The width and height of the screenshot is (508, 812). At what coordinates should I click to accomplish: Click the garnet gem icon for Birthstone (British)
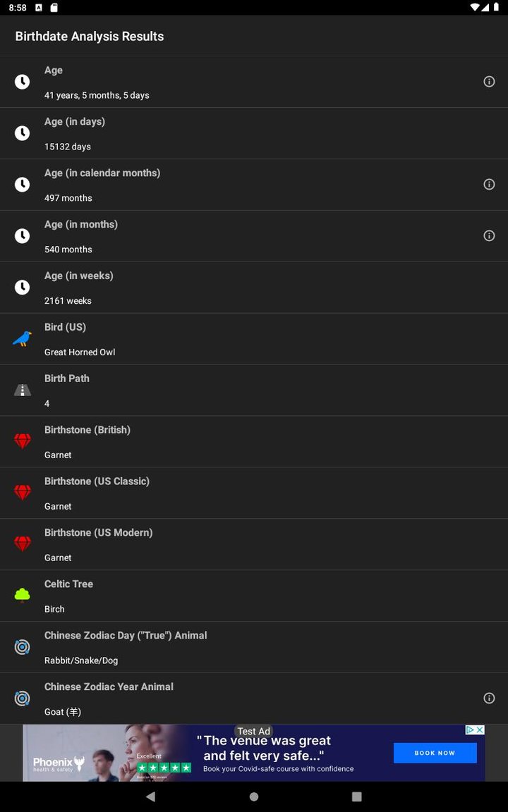click(x=22, y=441)
